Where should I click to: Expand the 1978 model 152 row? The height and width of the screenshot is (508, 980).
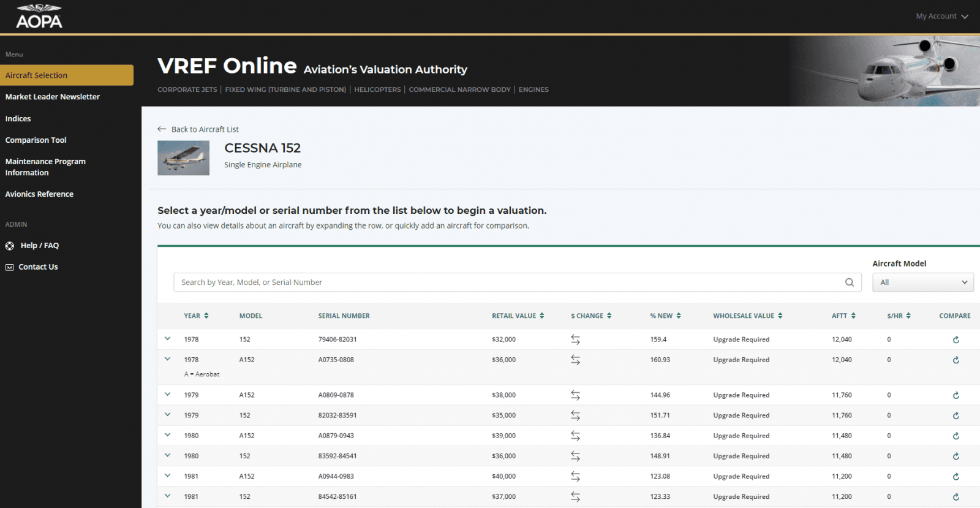pos(167,339)
